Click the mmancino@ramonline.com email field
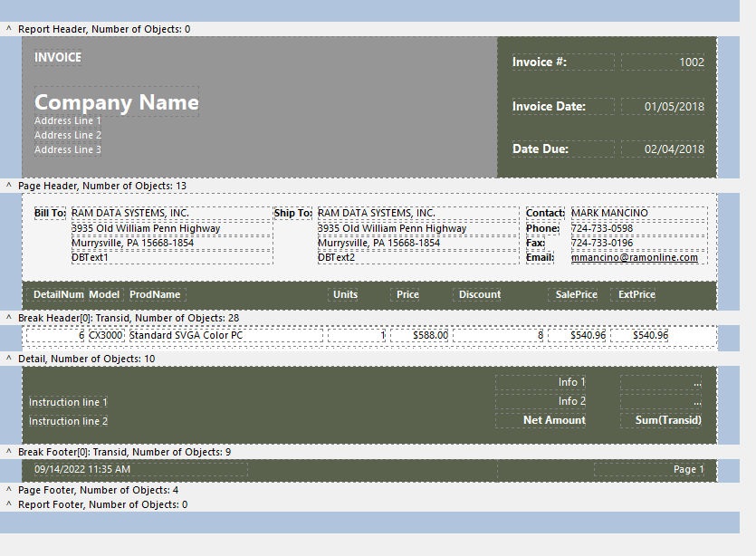 click(639, 257)
